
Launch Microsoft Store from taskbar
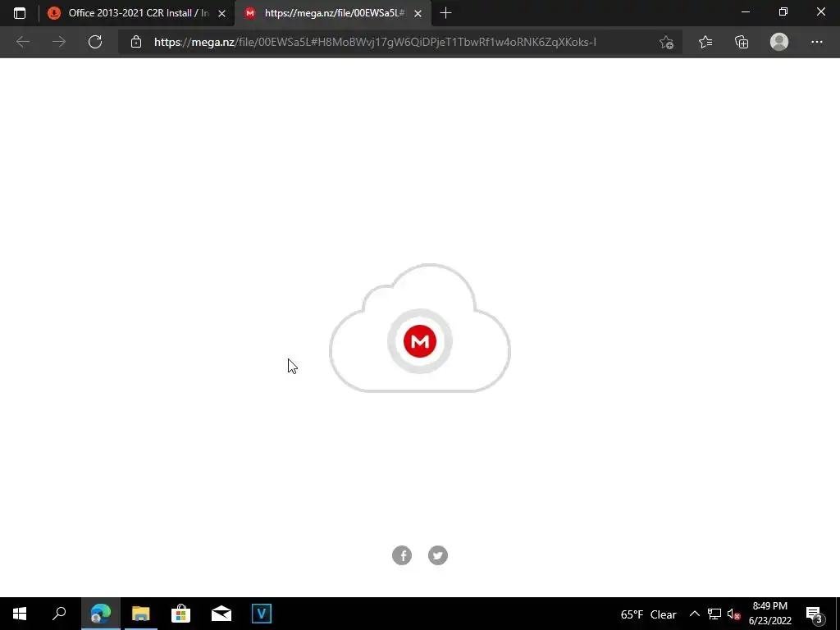click(x=181, y=614)
